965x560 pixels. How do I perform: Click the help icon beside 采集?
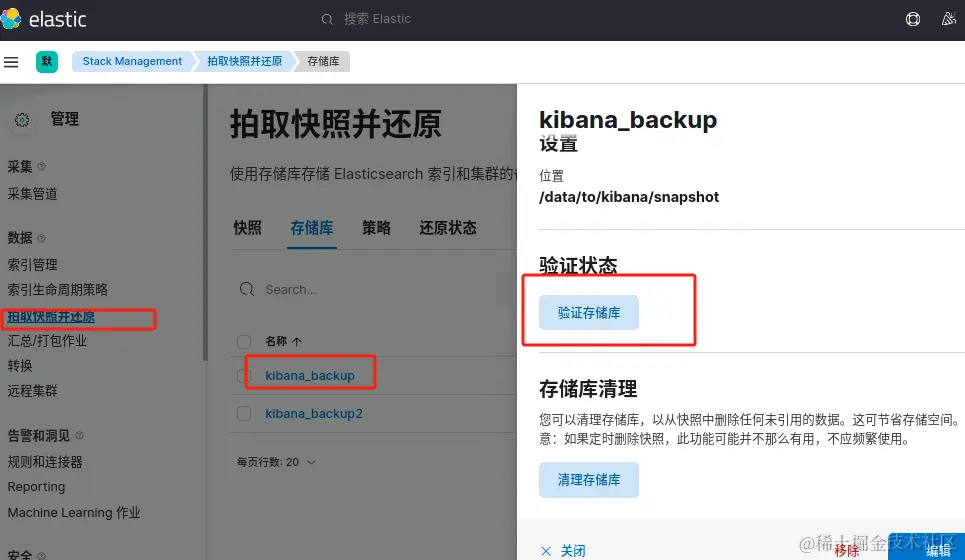tap(41, 166)
